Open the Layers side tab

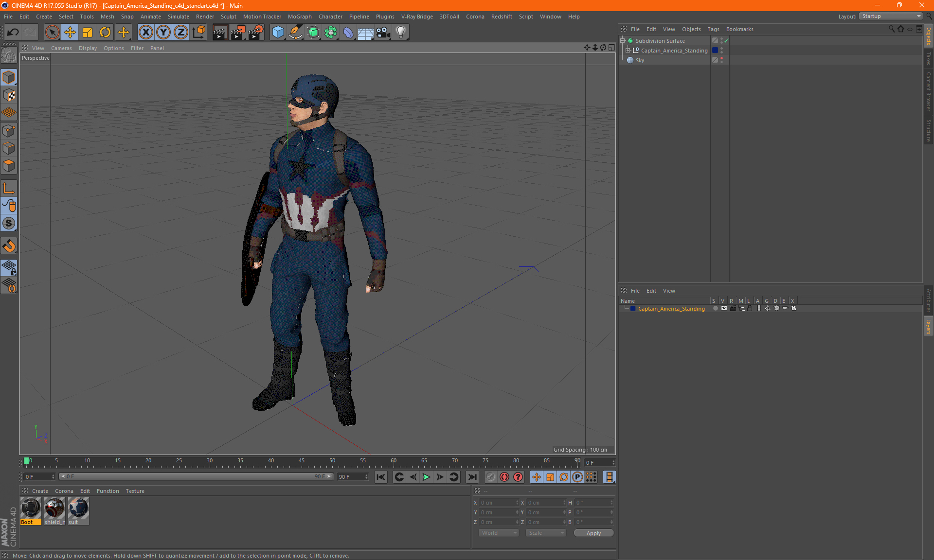[x=929, y=326]
